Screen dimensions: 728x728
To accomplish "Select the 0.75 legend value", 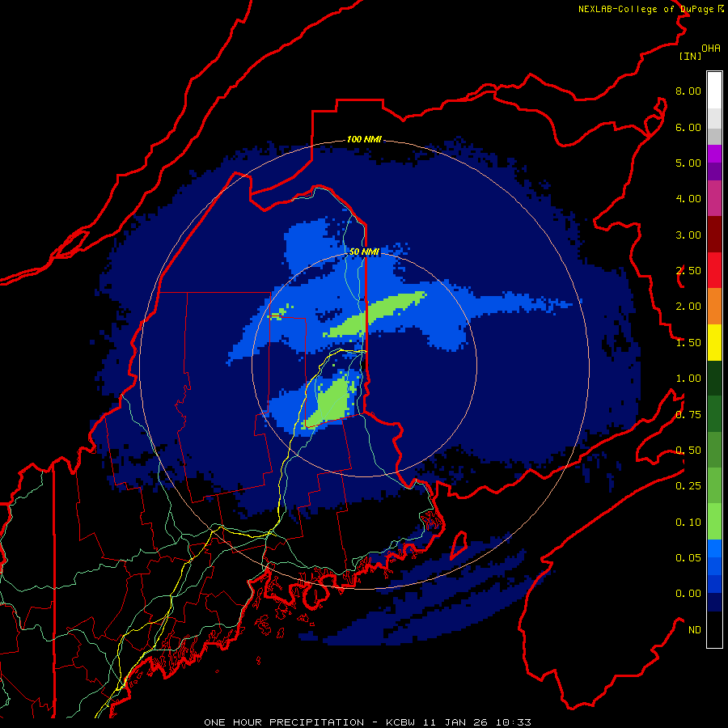I will pos(688,415).
